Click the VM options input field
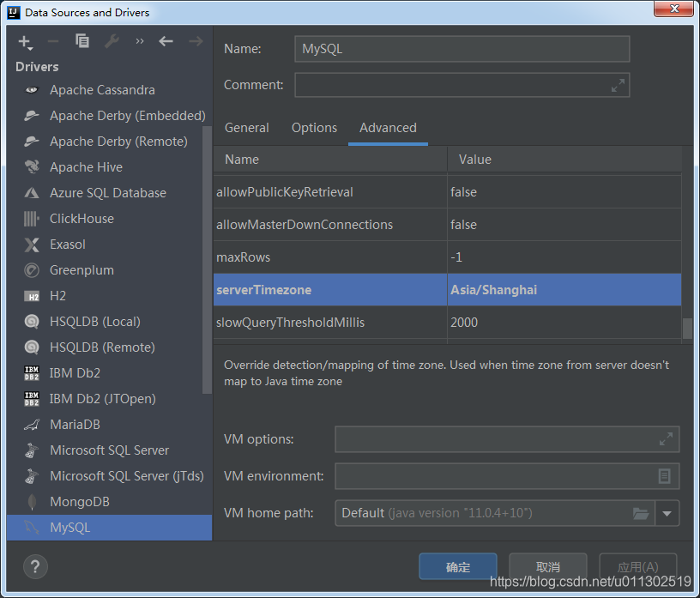This screenshot has height=598, width=700. click(507, 439)
